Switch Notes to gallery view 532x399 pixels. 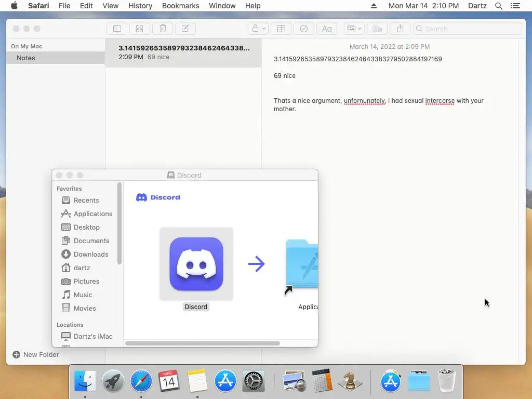[139, 29]
